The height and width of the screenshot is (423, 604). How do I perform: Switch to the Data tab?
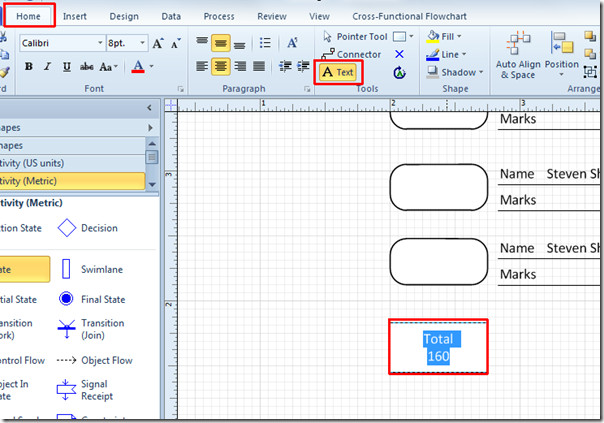point(171,16)
